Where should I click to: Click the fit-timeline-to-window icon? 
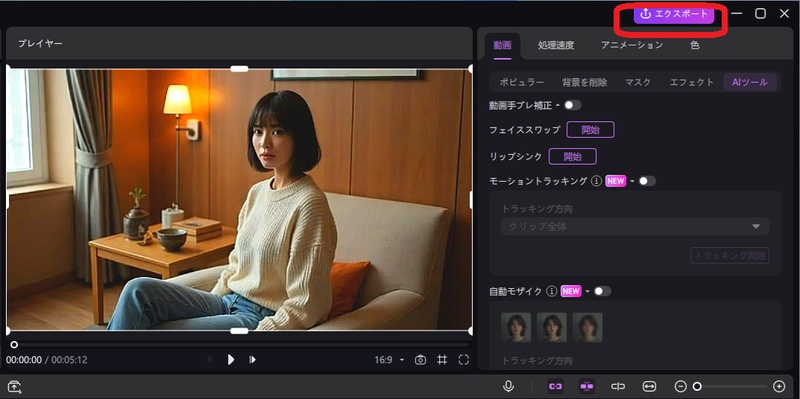pyautogui.click(x=649, y=386)
